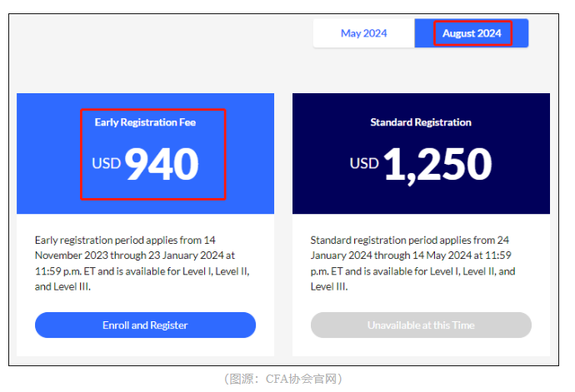Click the Early Registration Fee heading
The width and height of the screenshot is (575, 392).
pyautogui.click(x=145, y=122)
